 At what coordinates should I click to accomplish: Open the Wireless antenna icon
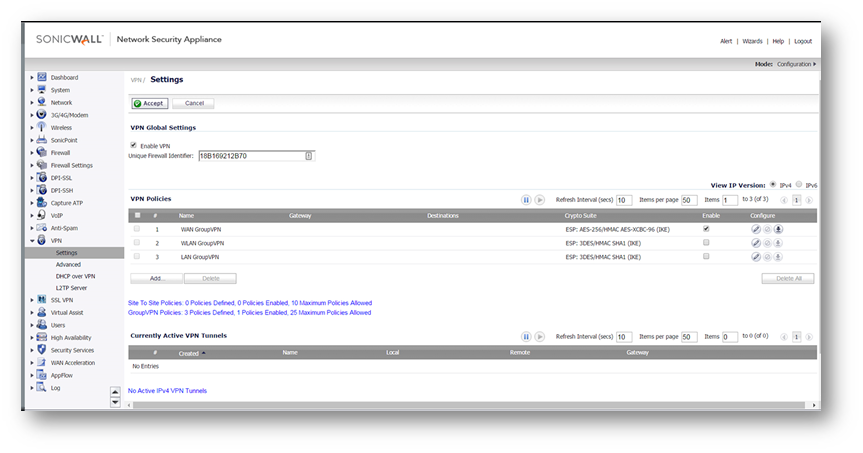click(x=42, y=127)
